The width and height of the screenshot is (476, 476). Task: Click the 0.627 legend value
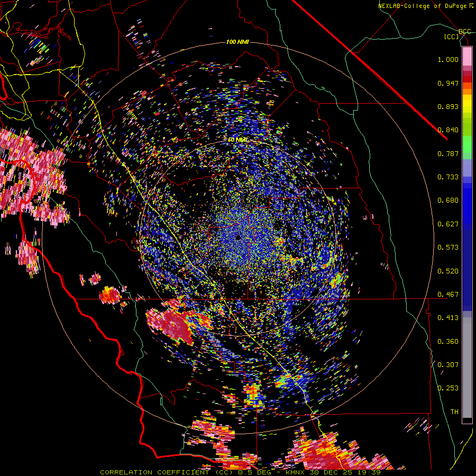pyautogui.click(x=448, y=224)
